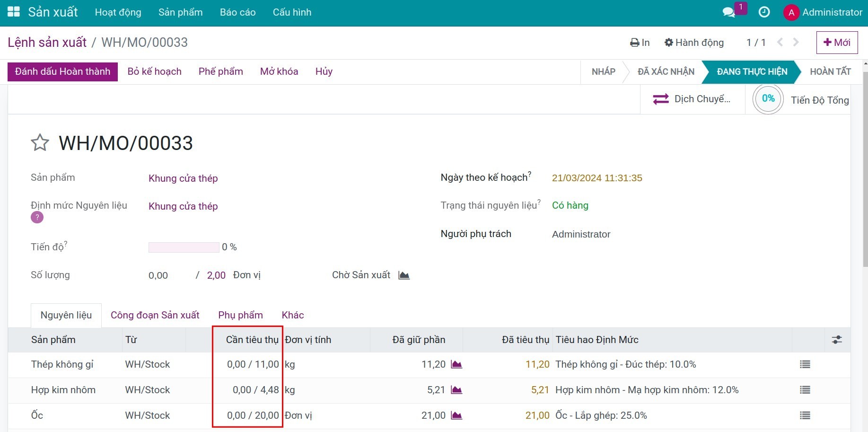This screenshot has height=432, width=868.
Task: Open the In print dropdown
Action: 640,43
